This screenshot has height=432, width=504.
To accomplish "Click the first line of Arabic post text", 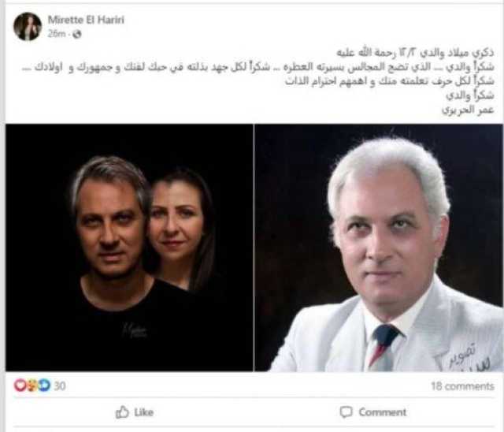I will click(x=415, y=53).
